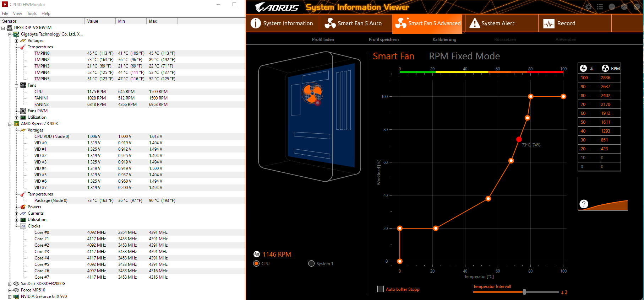The image size is (644, 300).
Task: Adjust the Temperatur Intervall slider handle
Action: (x=524, y=292)
